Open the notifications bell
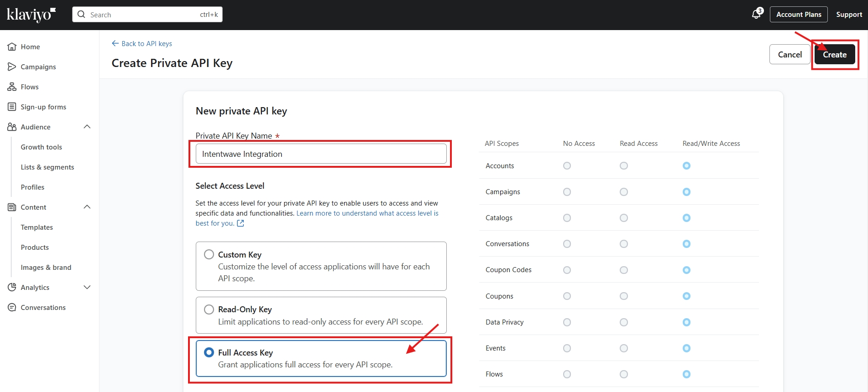Screen dimensions: 868x392 [757, 14]
